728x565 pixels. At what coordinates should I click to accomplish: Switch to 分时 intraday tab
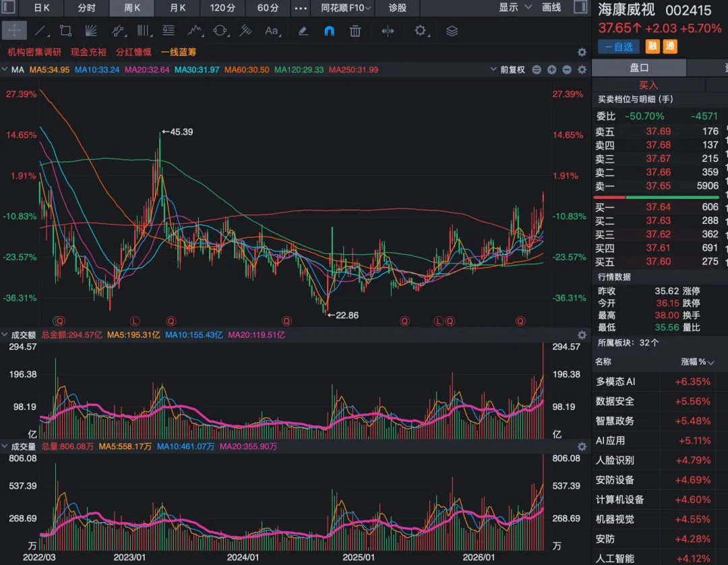click(86, 7)
